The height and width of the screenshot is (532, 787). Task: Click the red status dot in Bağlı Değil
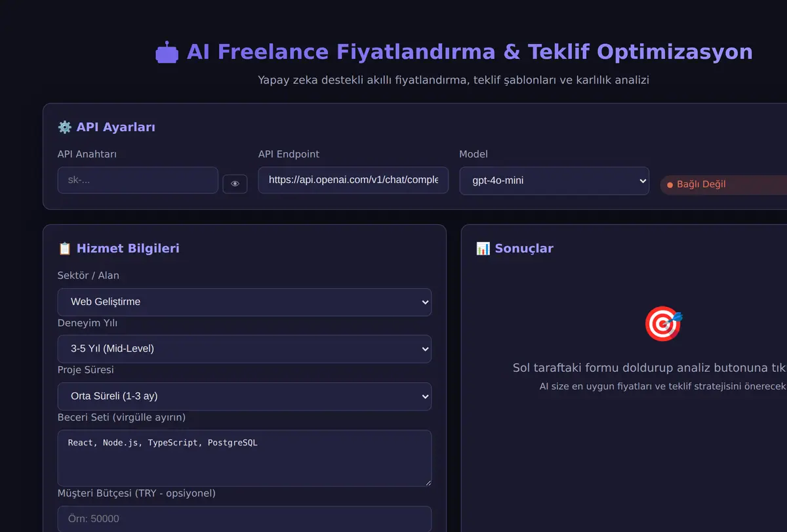670,185
